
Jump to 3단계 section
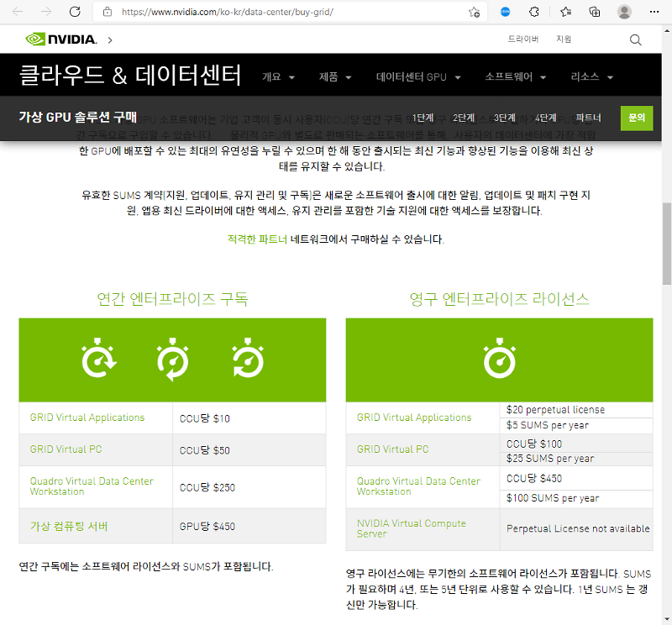pyautogui.click(x=505, y=118)
